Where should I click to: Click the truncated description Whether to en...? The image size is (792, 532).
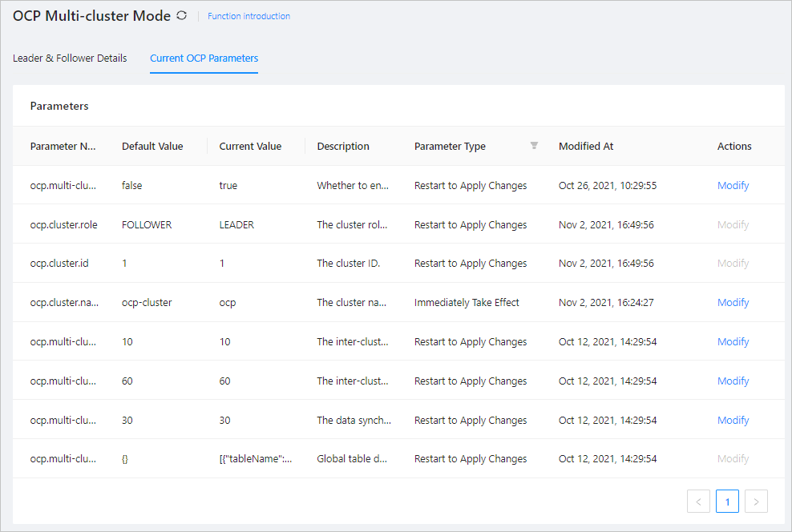(354, 185)
